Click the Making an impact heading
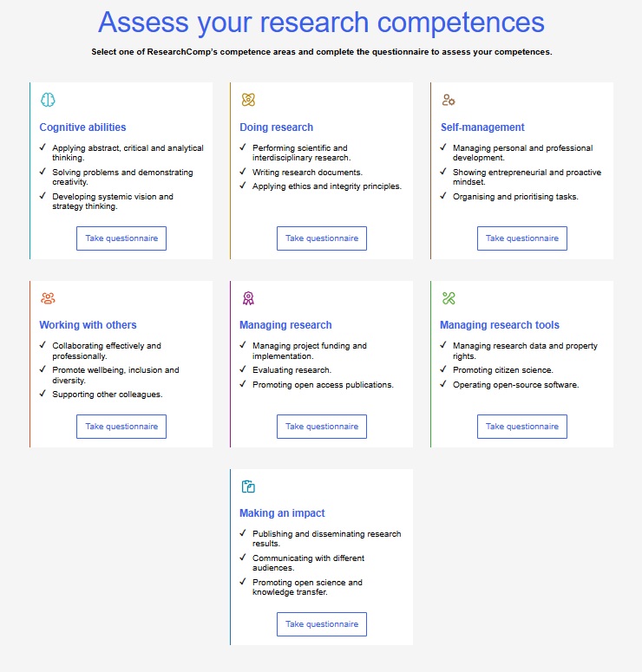This screenshot has width=642, height=672. (282, 513)
